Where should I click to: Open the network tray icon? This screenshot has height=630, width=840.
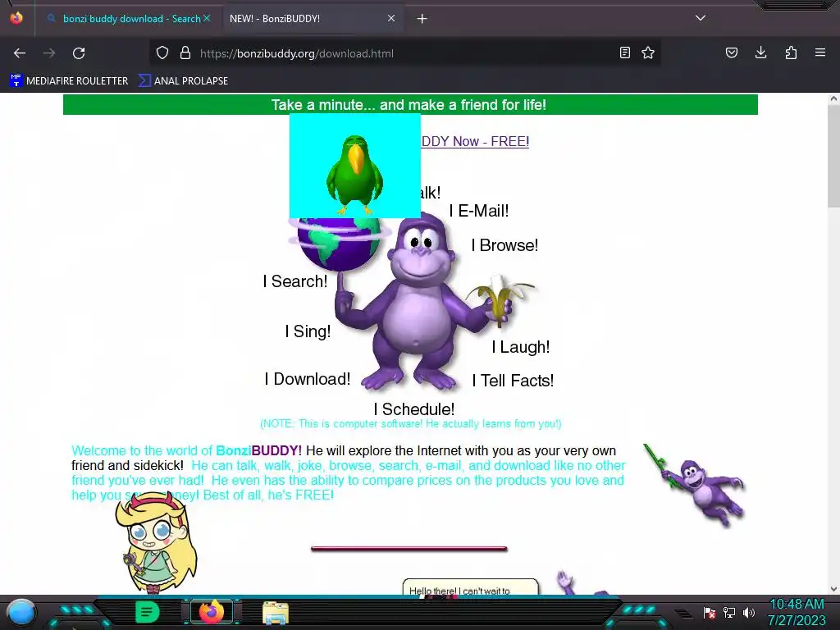[x=729, y=612]
